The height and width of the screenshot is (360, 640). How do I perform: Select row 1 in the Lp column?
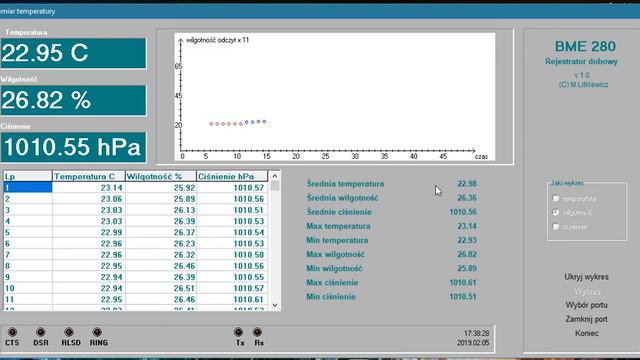tap(28, 187)
